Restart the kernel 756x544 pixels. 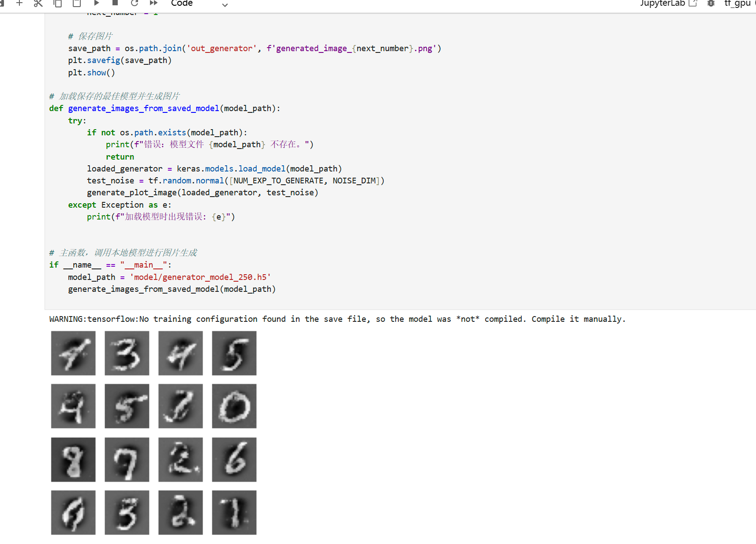tap(135, 3)
